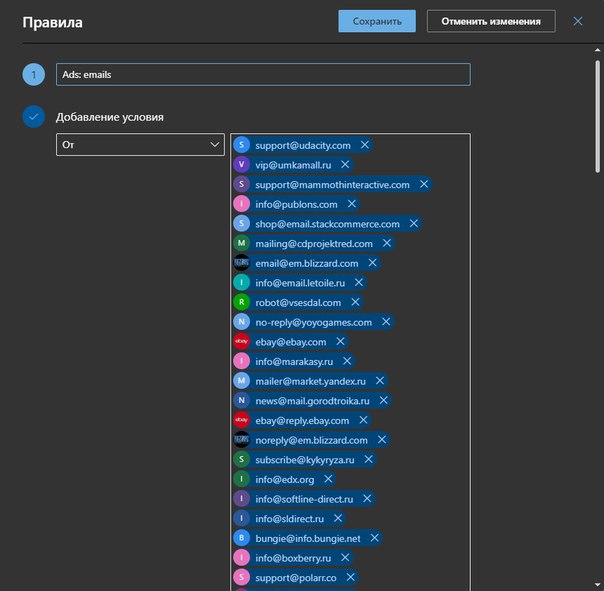
Task: Remove ebay@ebay.com from the sender list
Action: point(340,341)
